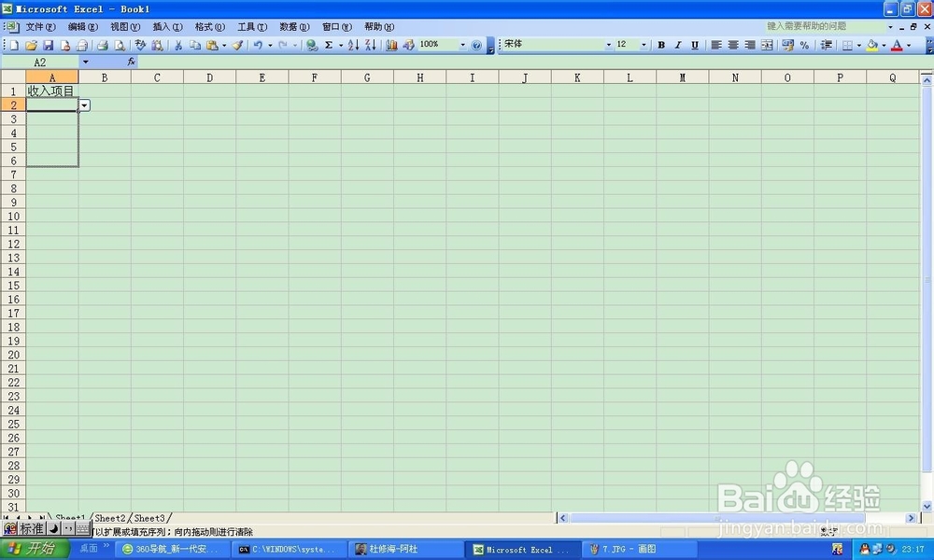The image size is (934, 560).
Task: Click the help question search box
Action: pyautogui.click(x=824, y=26)
